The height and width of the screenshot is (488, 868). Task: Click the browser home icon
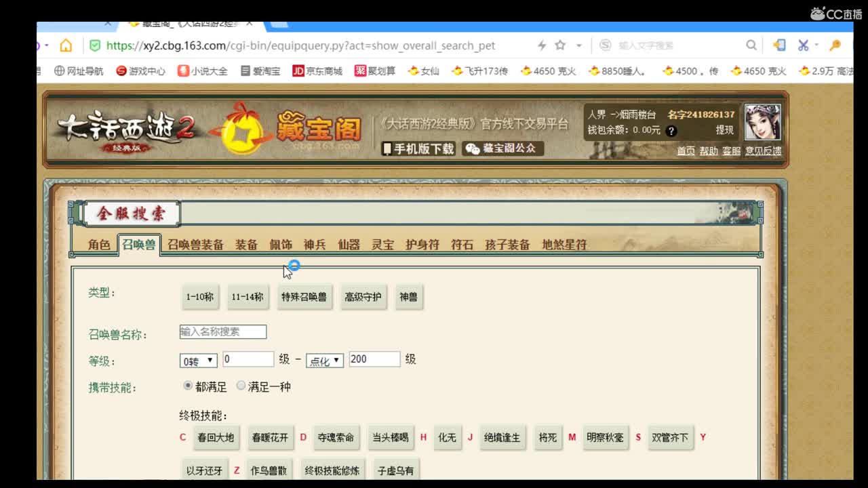tap(66, 45)
